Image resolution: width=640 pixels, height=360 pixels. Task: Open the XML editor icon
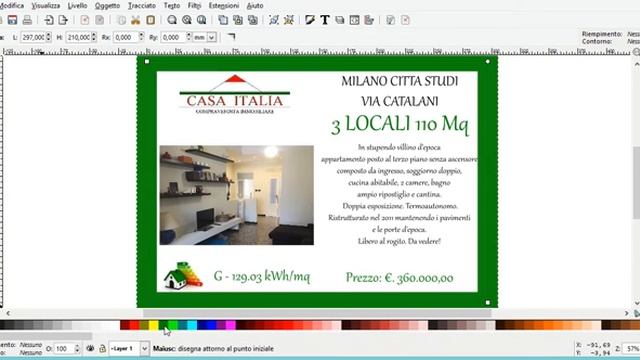tap(354, 20)
